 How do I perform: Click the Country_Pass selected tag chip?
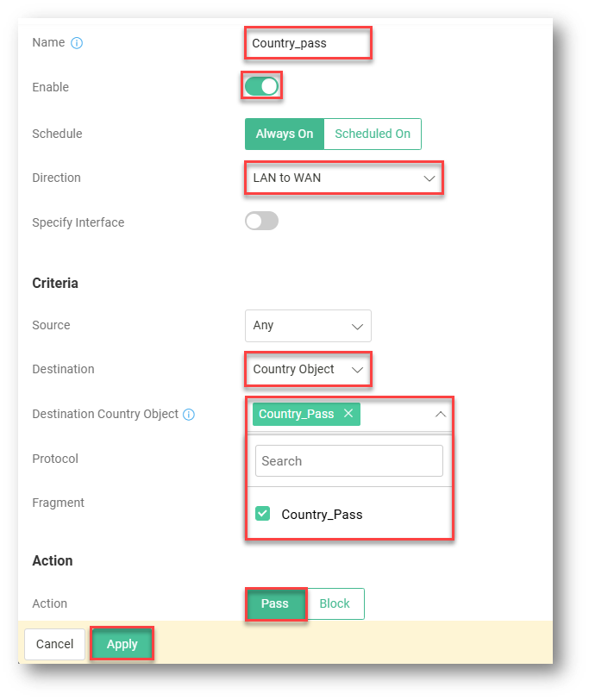coord(296,414)
